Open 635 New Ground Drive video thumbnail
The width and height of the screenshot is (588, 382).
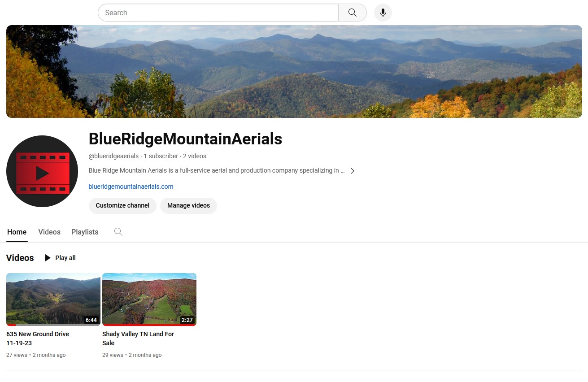pos(53,300)
